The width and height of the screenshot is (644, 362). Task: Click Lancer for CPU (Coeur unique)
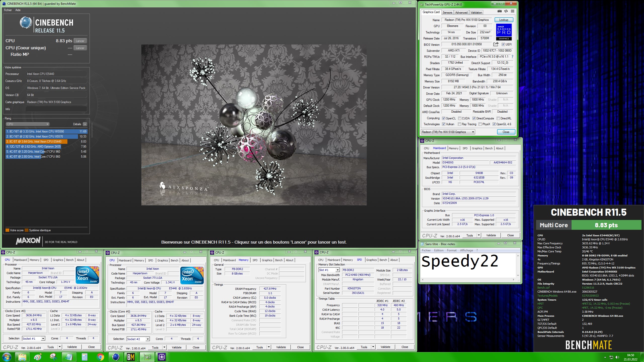tap(80, 48)
